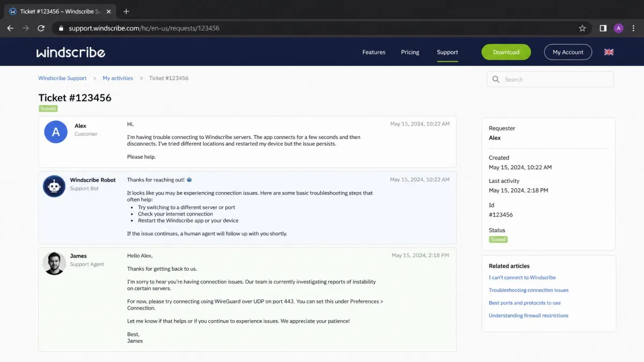Focus the Search input field
The image size is (644, 362).
550,79
